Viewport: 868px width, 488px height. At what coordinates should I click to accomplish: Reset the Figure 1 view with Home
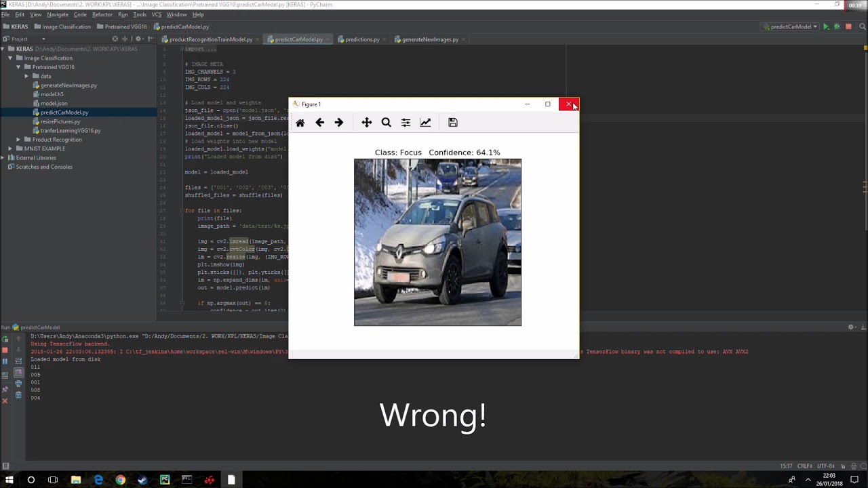pyautogui.click(x=300, y=123)
